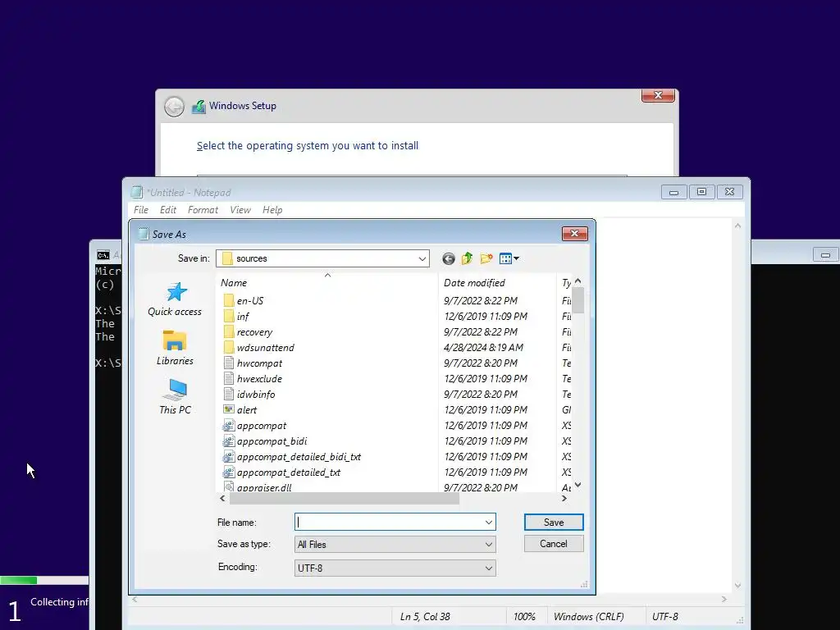Open the Notepad Help menu
Viewport: 840px width, 630px height.
272,210
